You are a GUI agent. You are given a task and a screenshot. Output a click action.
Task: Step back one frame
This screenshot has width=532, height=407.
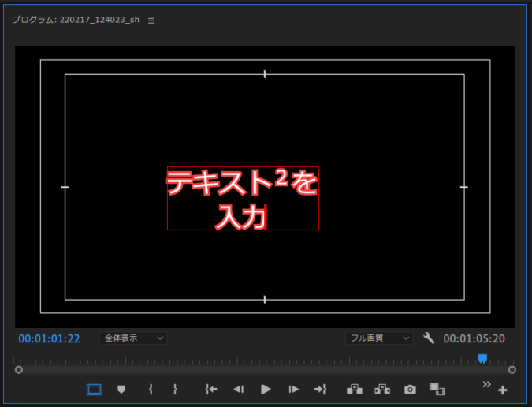click(238, 389)
